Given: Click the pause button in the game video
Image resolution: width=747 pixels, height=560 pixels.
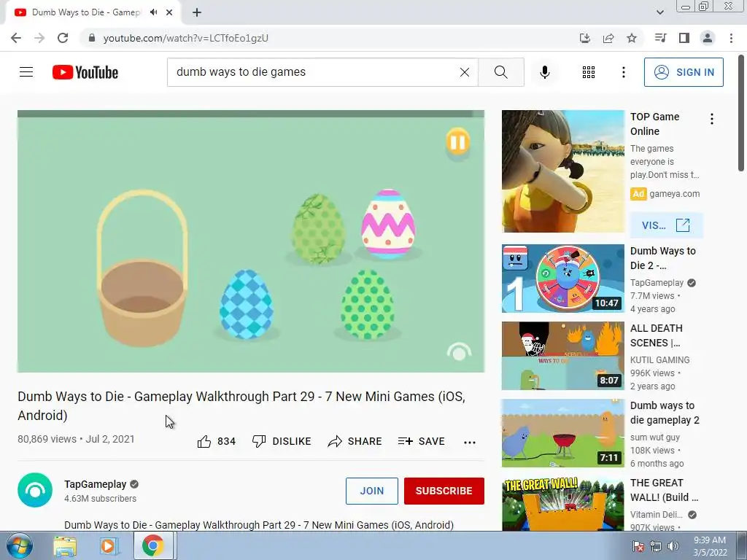Looking at the screenshot, I should click(x=458, y=141).
